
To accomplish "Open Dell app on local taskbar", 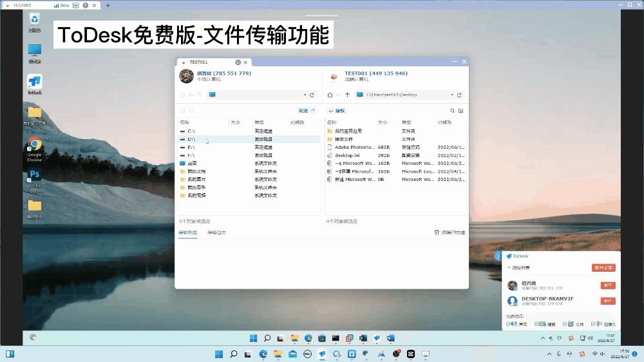I will (307, 354).
